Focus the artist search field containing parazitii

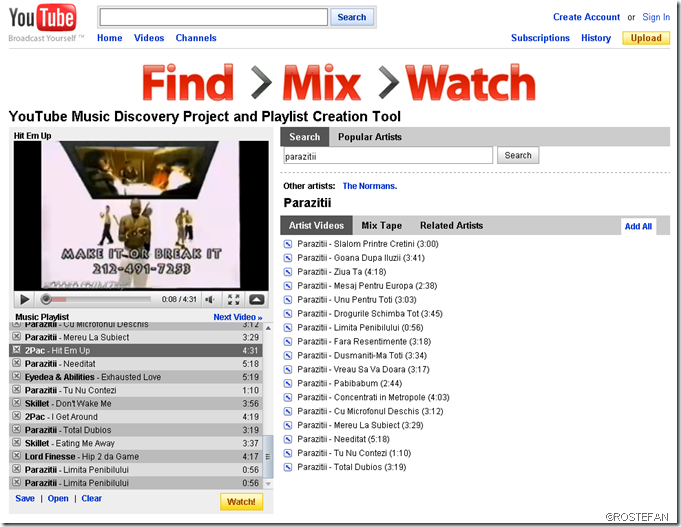388,156
